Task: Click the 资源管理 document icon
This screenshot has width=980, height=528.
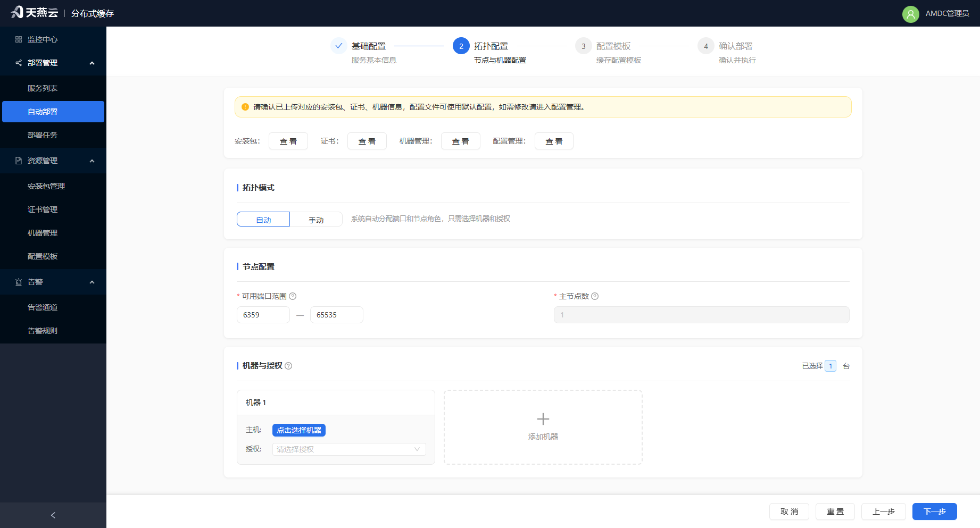Action: (x=19, y=161)
